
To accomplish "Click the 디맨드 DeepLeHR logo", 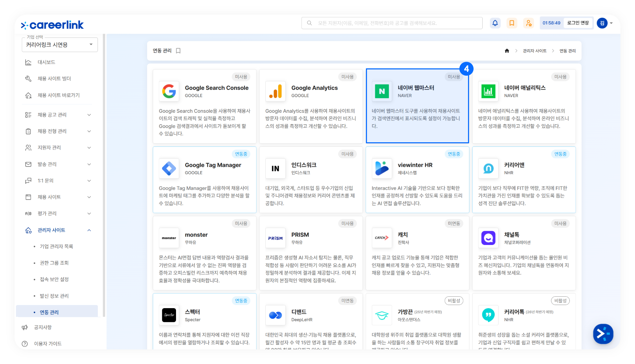I will coord(275,315).
